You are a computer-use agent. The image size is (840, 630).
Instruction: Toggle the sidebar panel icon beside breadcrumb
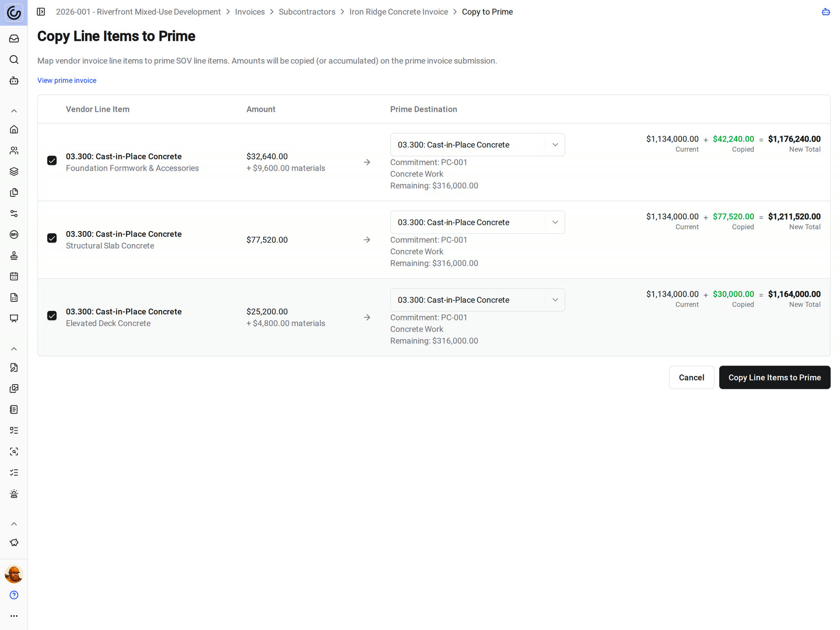point(41,12)
